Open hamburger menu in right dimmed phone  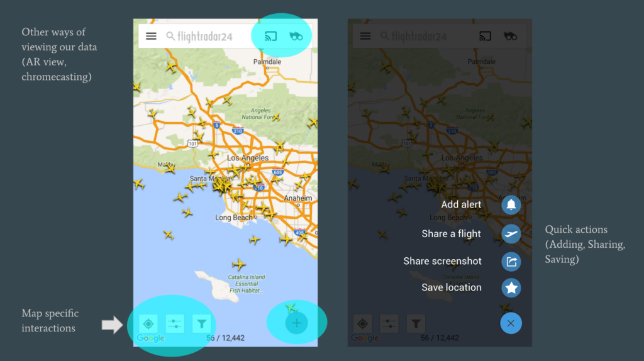tap(365, 36)
